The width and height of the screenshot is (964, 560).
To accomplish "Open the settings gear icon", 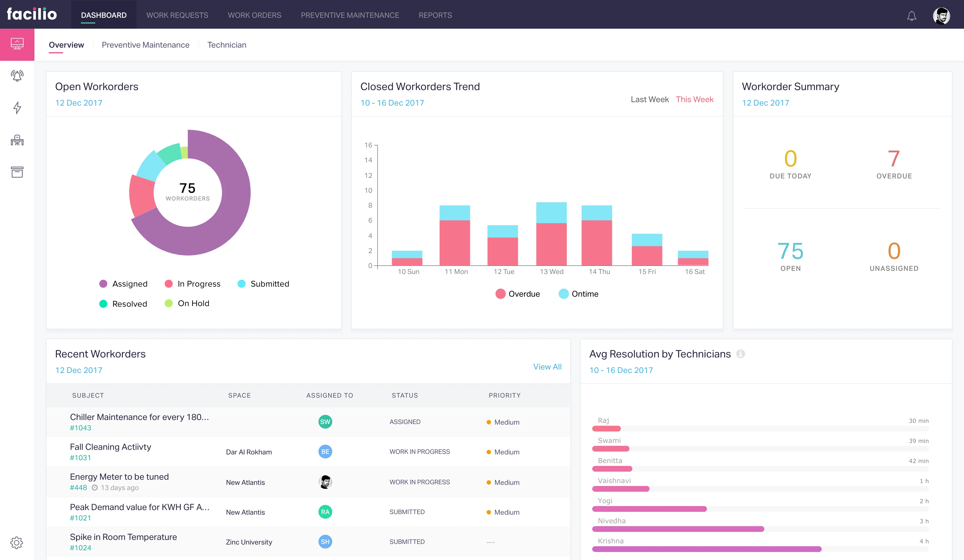I will click(x=17, y=542).
